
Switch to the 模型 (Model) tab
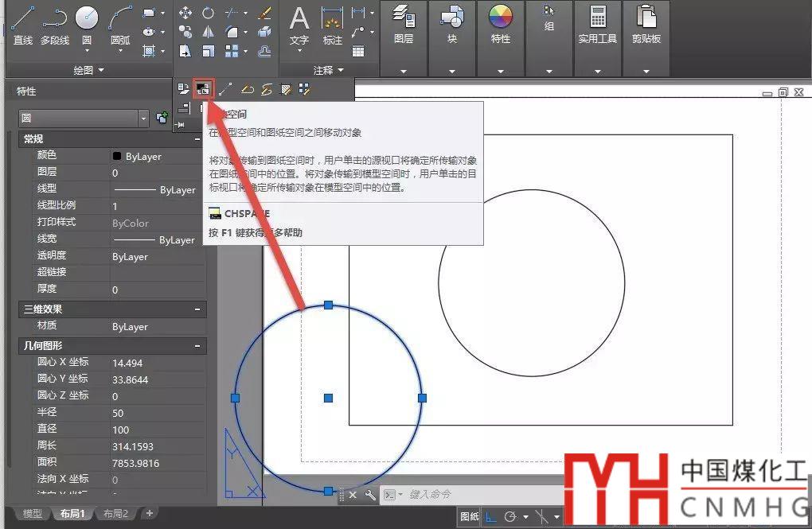[x=33, y=514]
